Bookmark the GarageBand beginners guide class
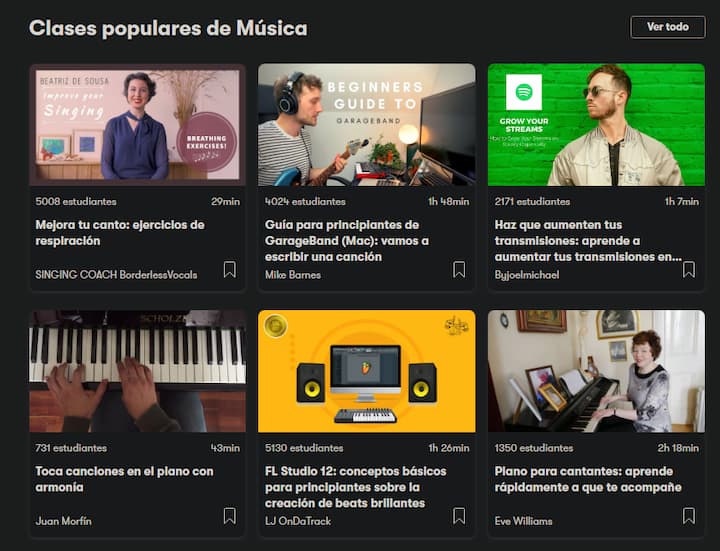 459,270
